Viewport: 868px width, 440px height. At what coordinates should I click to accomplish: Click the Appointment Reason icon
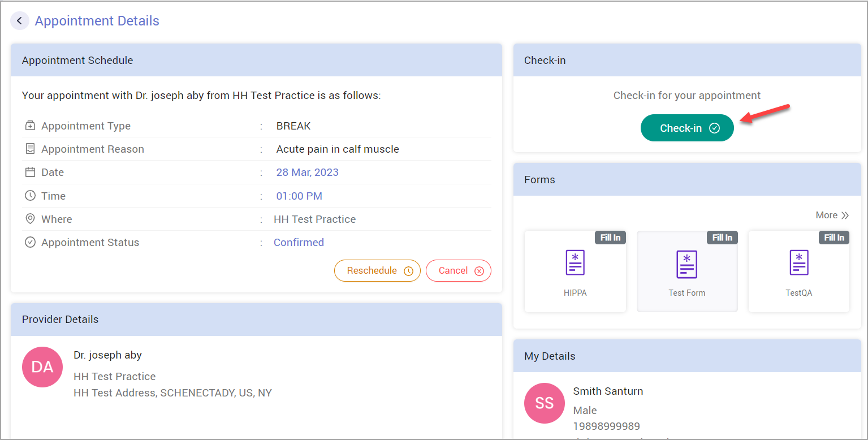(29, 148)
